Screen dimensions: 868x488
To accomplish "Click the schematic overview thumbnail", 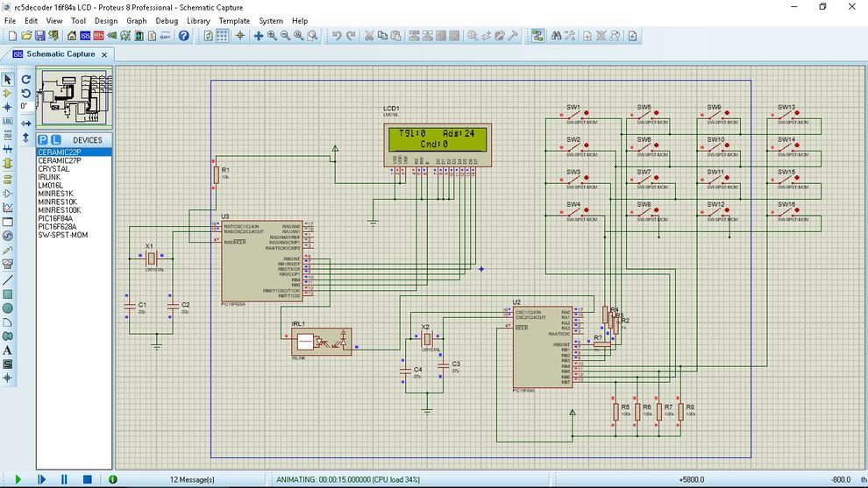I will point(75,98).
